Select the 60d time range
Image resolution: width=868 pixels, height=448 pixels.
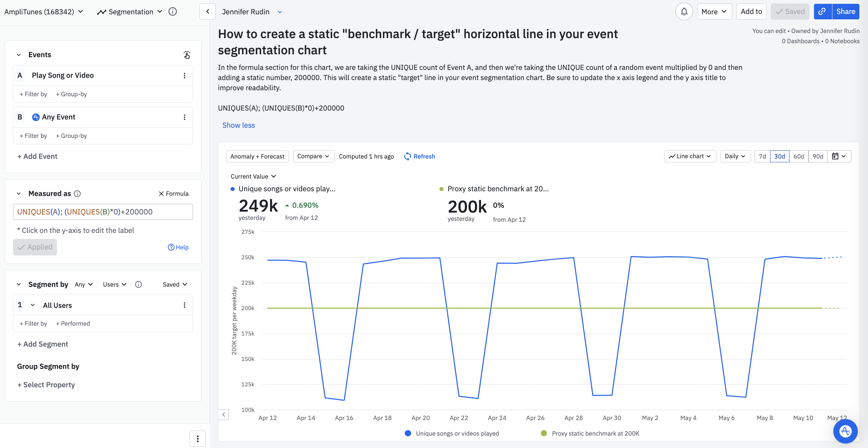coord(798,156)
